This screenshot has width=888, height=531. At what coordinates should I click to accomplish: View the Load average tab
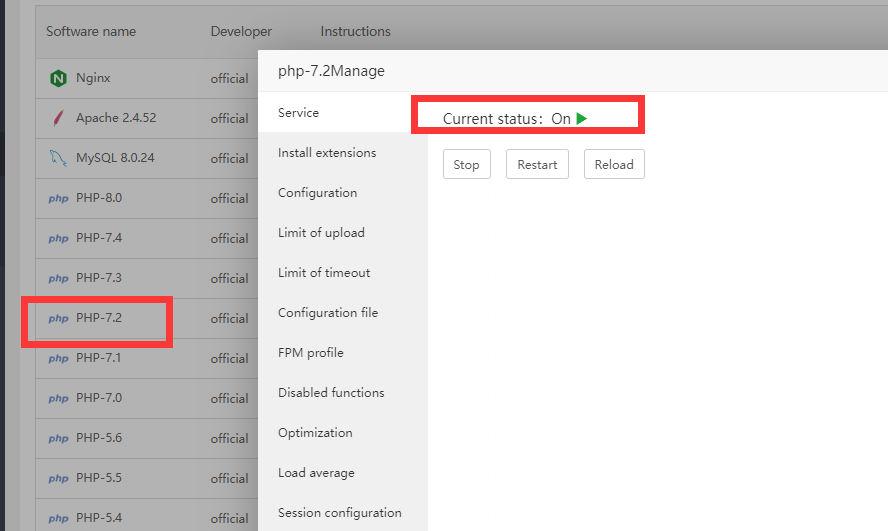pyautogui.click(x=316, y=473)
